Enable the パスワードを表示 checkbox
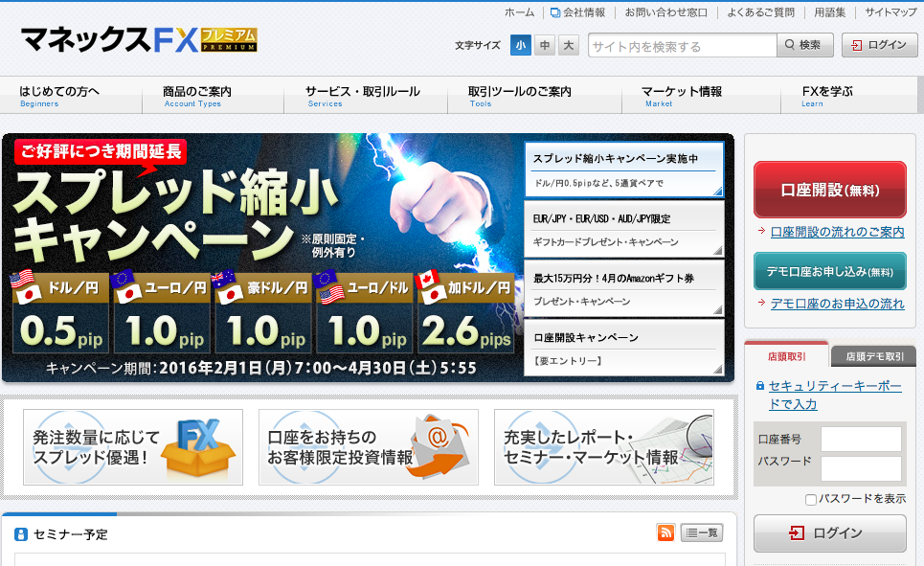This screenshot has height=566, width=924. coord(810,499)
